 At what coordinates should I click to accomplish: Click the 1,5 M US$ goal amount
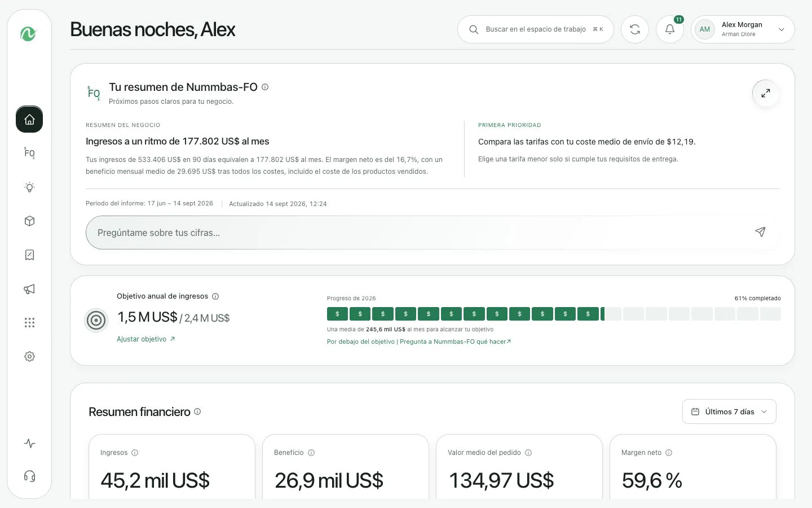click(x=147, y=317)
